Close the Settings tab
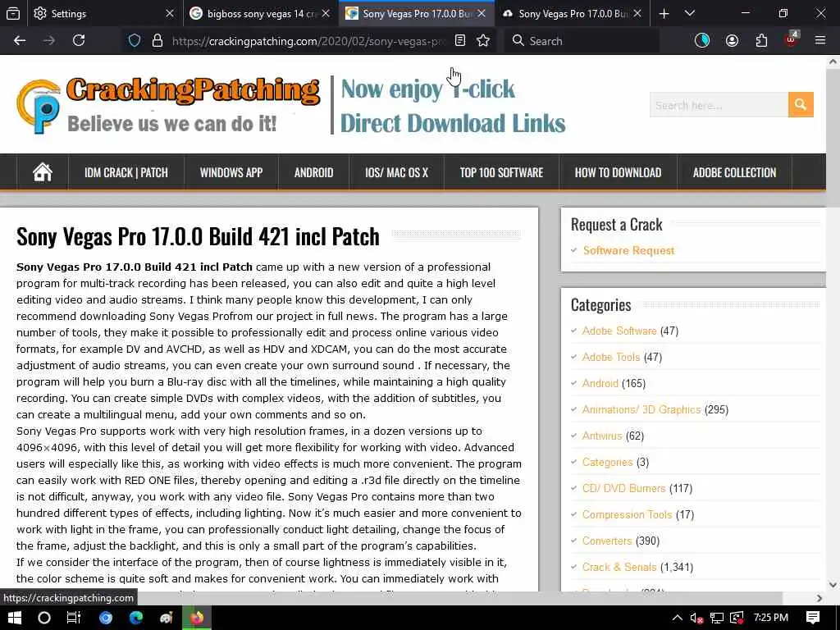 pos(170,13)
